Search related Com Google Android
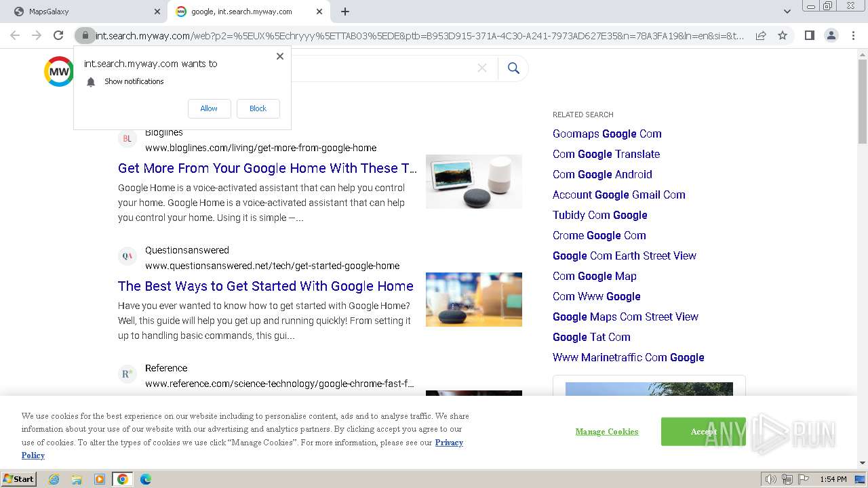The image size is (868, 488). pyautogui.click(x=602, y=174)
